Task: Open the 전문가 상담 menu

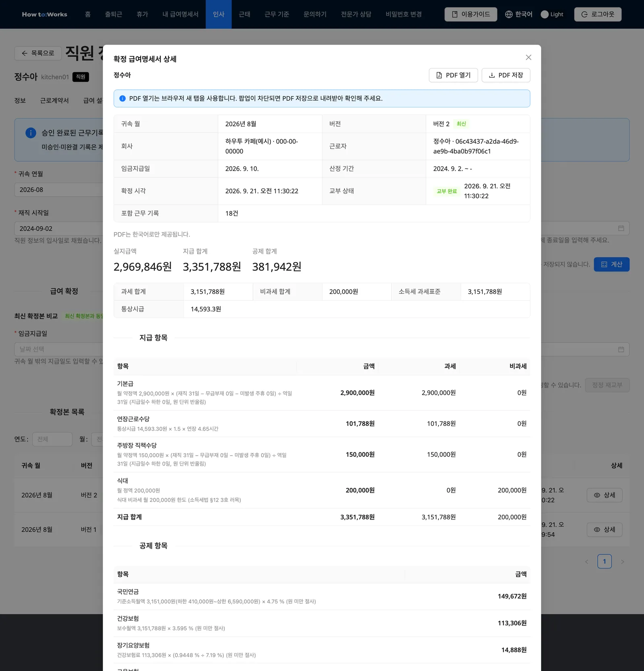Action: click(x=356, y=14)
